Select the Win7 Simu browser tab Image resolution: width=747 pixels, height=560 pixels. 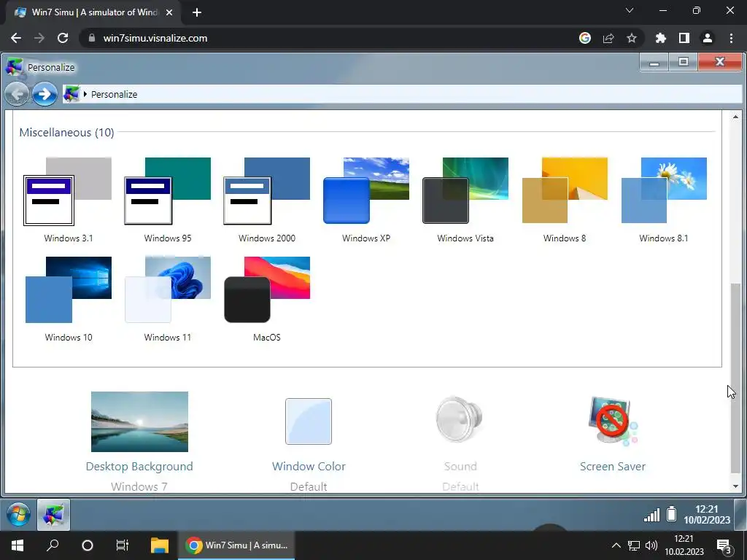[x=93, y=12]
